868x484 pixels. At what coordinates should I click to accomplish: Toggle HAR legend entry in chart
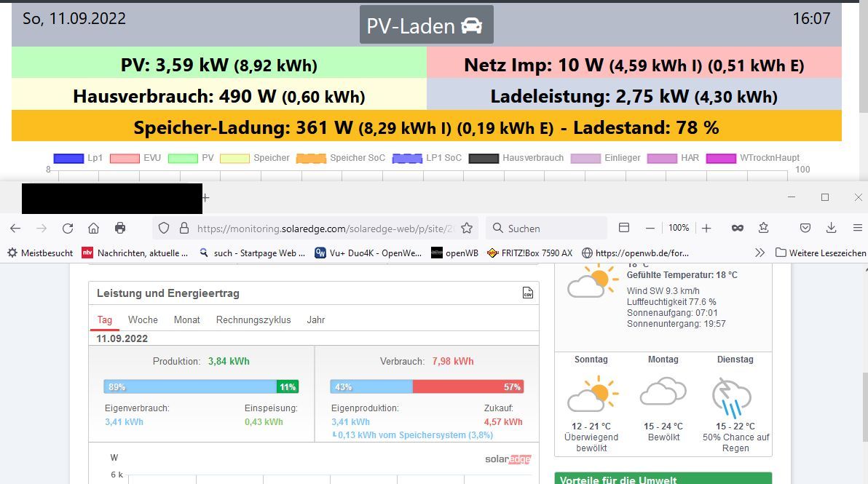[x=673, y=158]
